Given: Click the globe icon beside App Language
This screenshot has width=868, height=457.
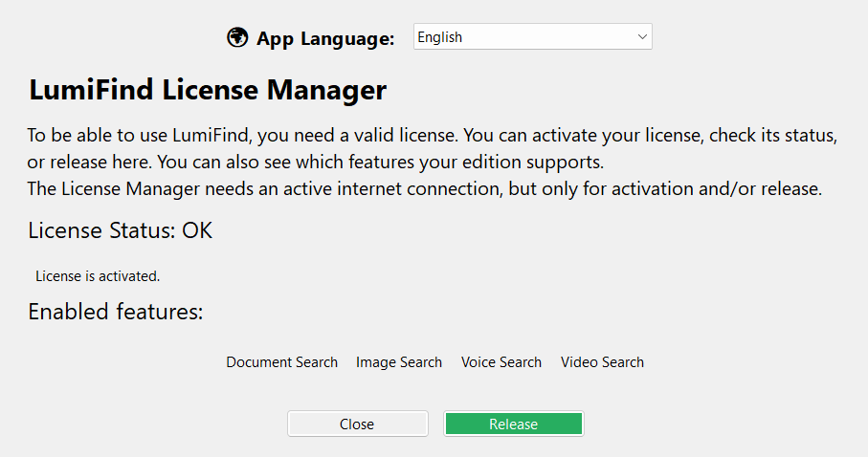Looking at the screenshot, I should tap(237, 37).
